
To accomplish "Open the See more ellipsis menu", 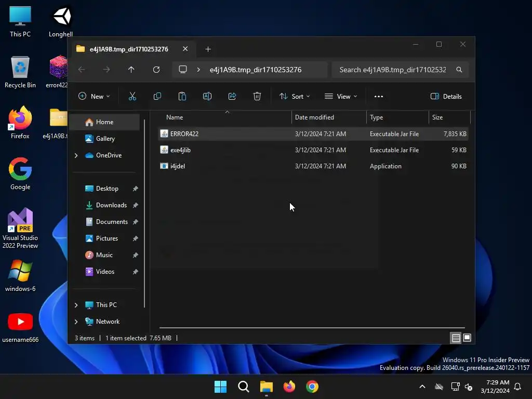I will [379, 96].
